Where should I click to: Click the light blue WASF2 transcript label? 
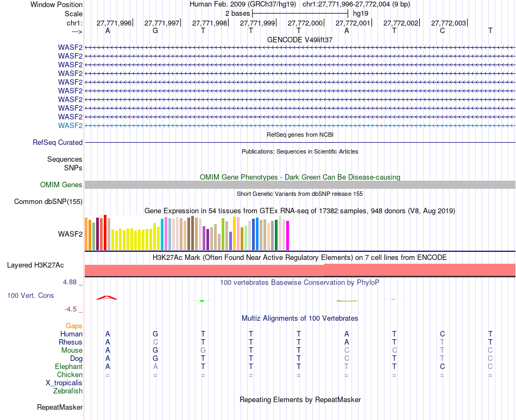click(x=70, y=125)
